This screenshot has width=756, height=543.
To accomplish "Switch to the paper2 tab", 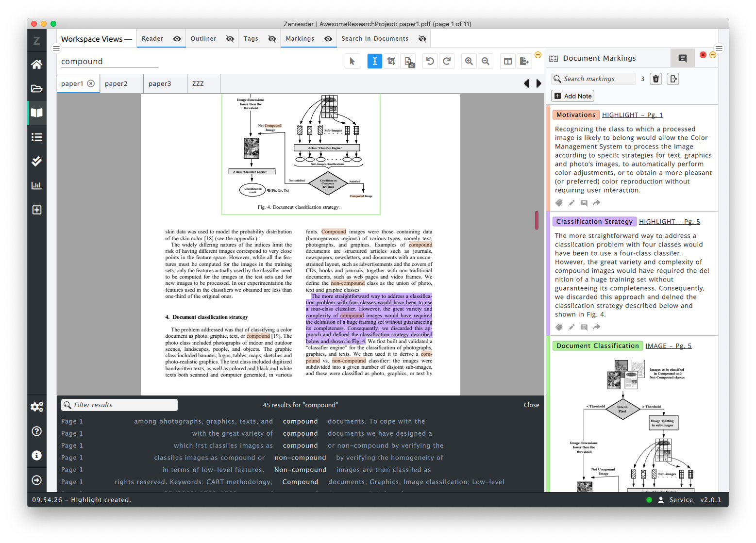I will (x=116, y=83).
